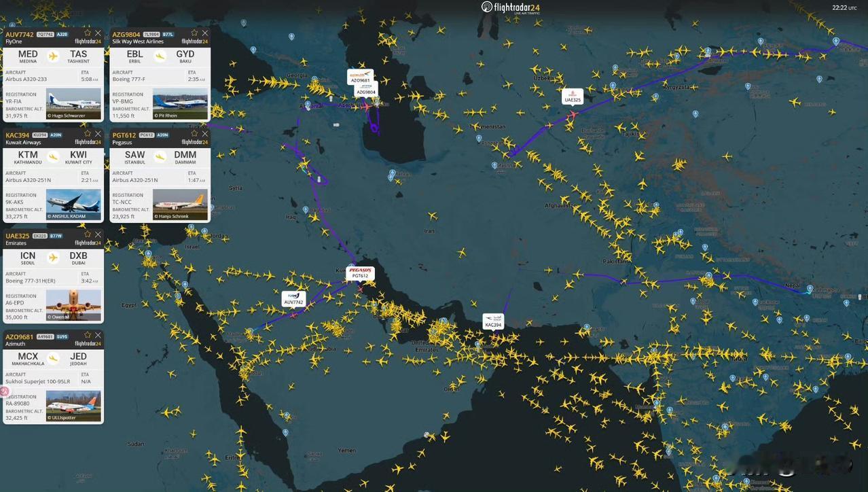Select origin airport KTM Kathmandu
This screenshot has width=868, height=492.
click(x=28, y=157)
